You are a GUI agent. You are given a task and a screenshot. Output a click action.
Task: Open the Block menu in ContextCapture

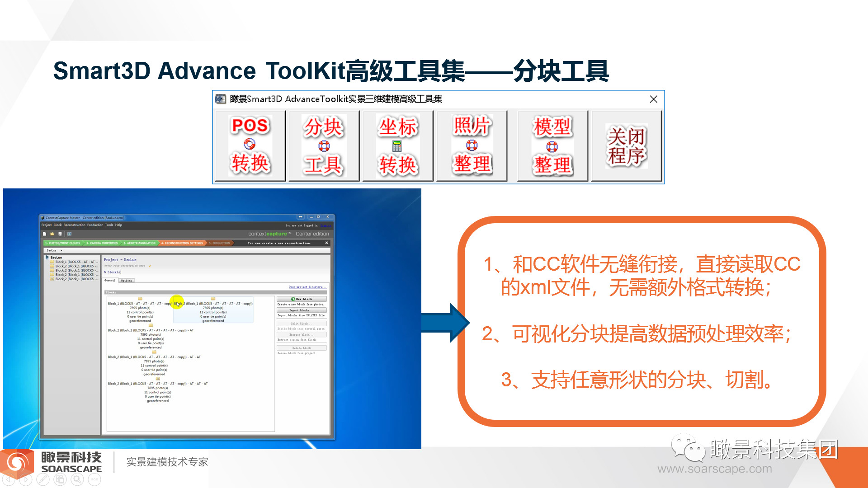click(57, 225)
